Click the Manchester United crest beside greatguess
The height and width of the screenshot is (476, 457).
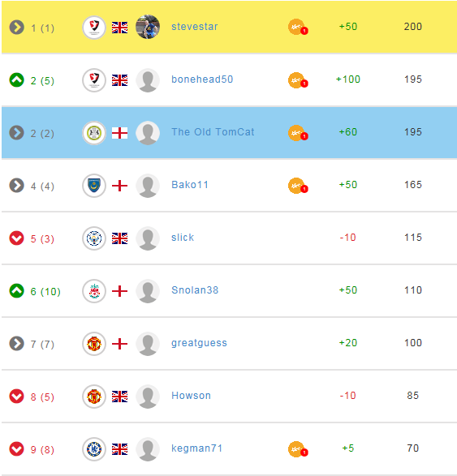click(94, 344)
